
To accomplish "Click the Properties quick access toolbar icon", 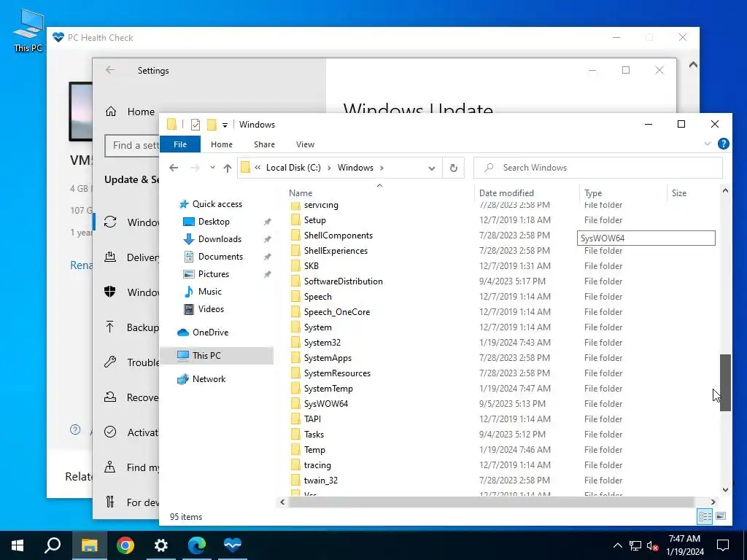I will 196,125.
